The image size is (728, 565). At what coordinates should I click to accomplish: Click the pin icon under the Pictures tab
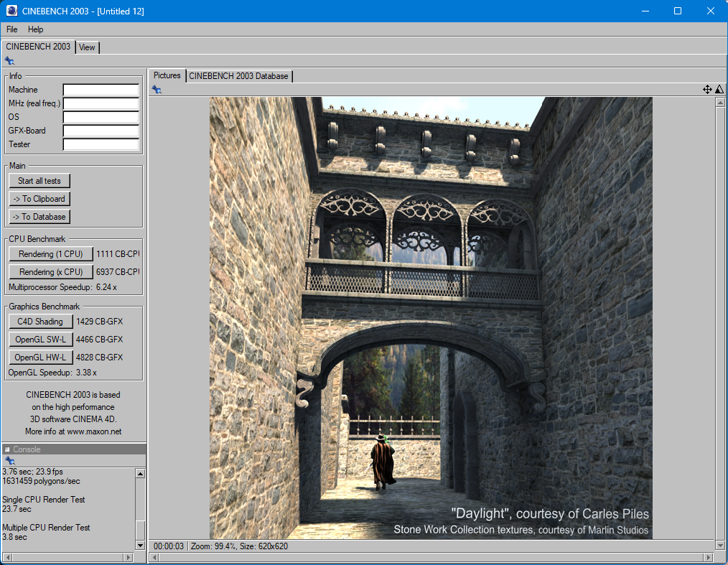[157, 90]
